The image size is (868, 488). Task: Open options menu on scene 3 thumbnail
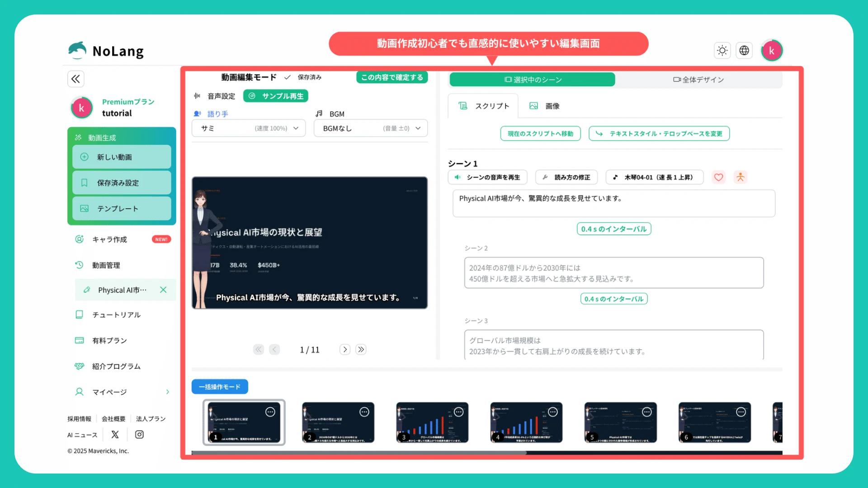pyautogui.click(x=459, y=412)
